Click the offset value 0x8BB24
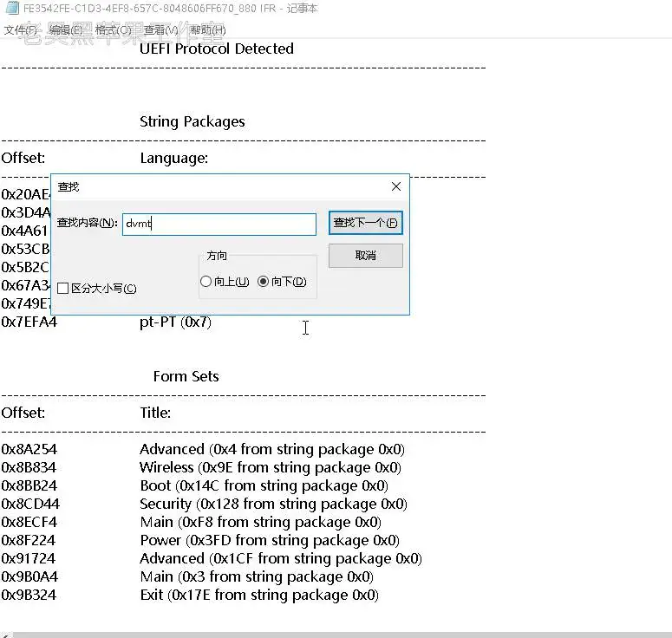The image size is (672, 638). pos(29,485)
